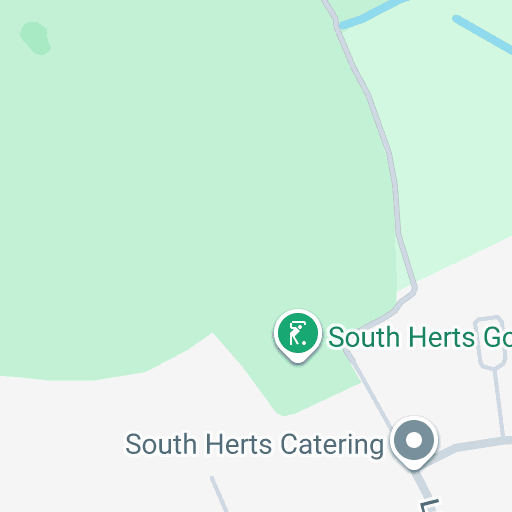
Task: Select the blue stream in the top-right corner
Action: [x=482, y=34]
